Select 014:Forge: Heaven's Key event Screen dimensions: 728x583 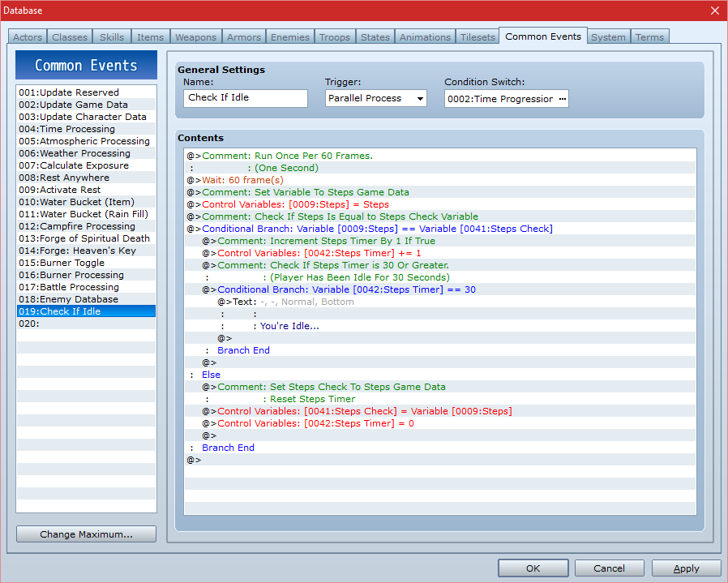click(x=86, y=251)
